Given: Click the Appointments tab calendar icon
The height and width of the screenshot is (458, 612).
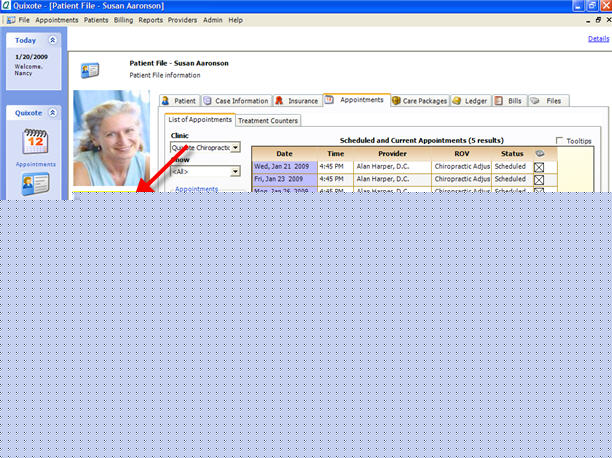Looking at the screenshot, I should [x=329, y=100].
